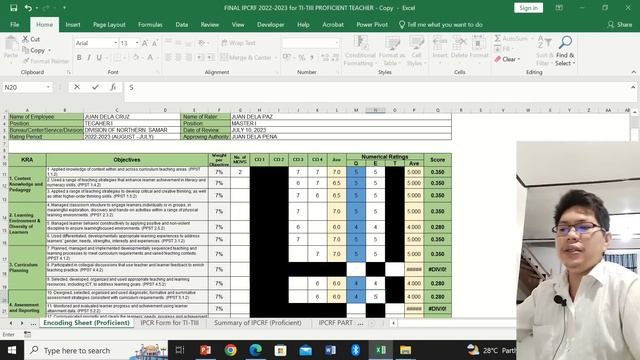Click the vertical scrollbar up arrow

[634, 111]
